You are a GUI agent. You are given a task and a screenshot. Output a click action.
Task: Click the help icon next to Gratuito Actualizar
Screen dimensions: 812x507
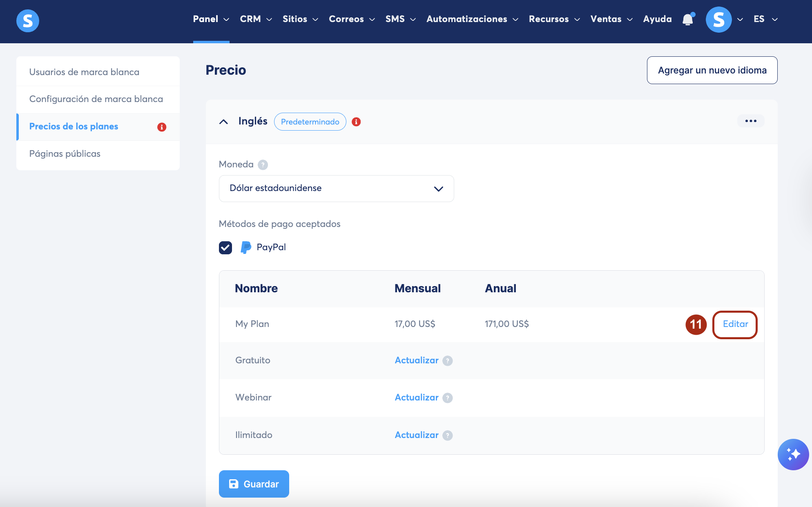[448, 361]
